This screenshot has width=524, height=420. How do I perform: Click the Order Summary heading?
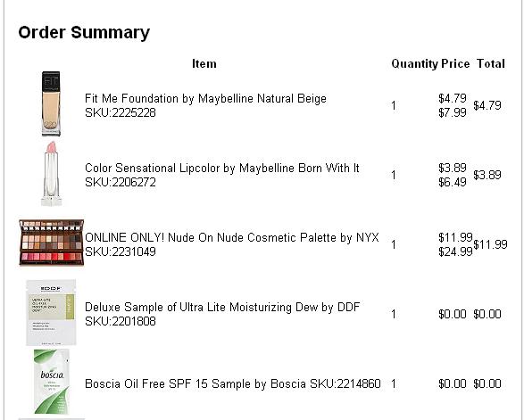coord(84,32)
